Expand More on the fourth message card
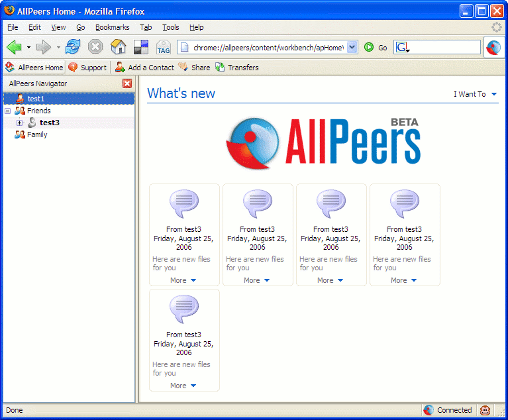The height and width of the screenshot is (420, 508). tap(404, 280)
